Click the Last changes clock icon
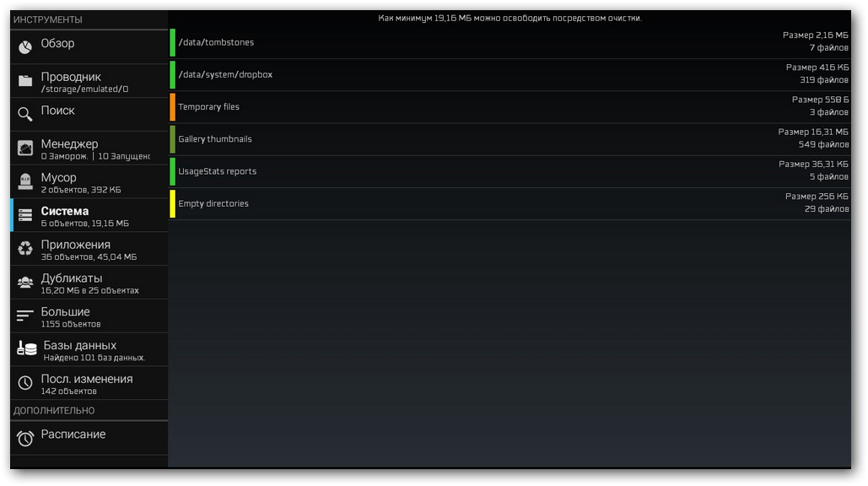Image resolution: width=868 pixels, height=486 pixels. (25, 383)
